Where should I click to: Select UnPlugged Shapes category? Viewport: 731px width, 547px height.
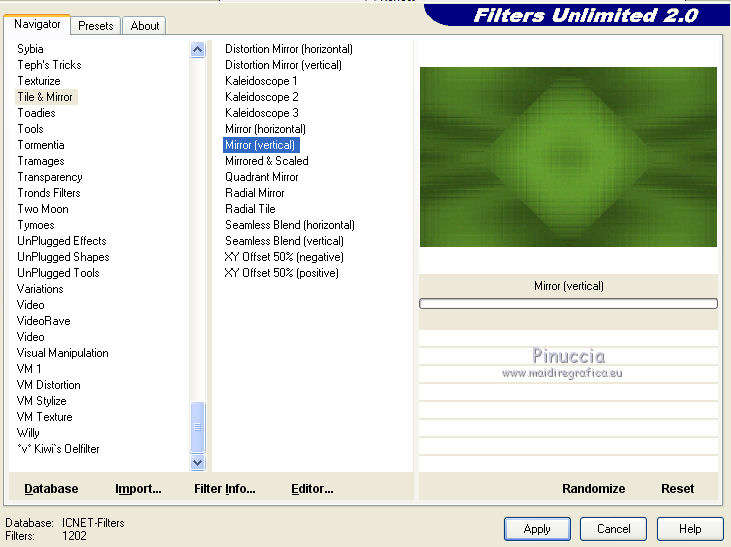(63, 257)
